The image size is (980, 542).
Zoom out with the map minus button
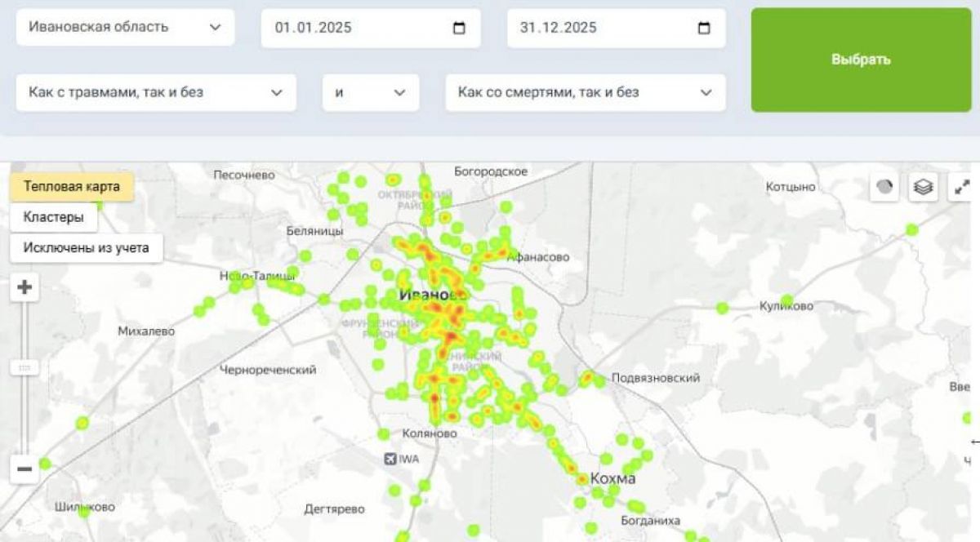point(24,469)
